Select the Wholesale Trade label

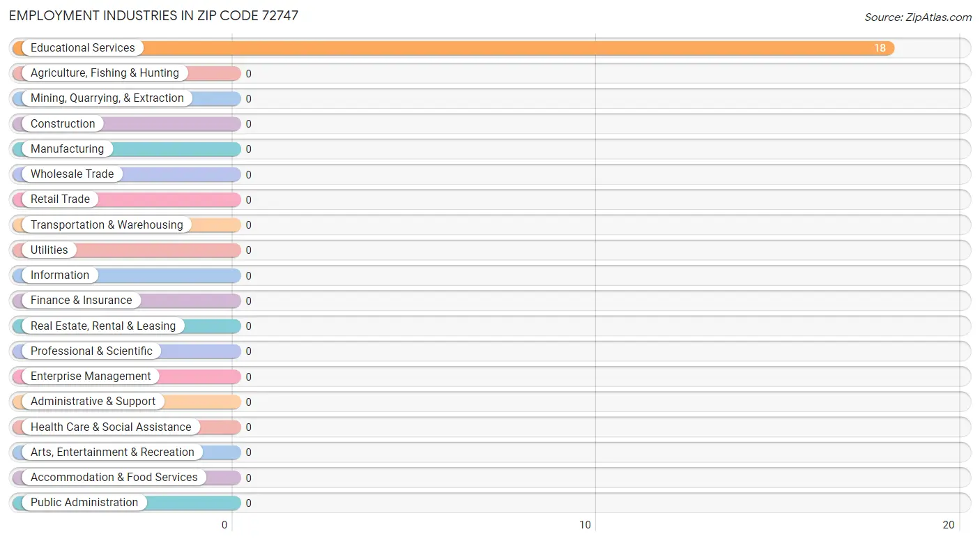[x=72, y=174]
